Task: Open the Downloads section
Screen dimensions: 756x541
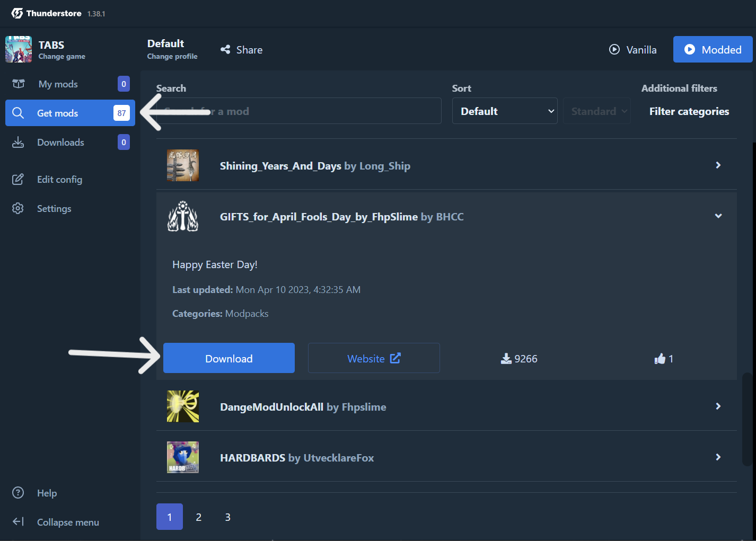Action: coord(70,142)
